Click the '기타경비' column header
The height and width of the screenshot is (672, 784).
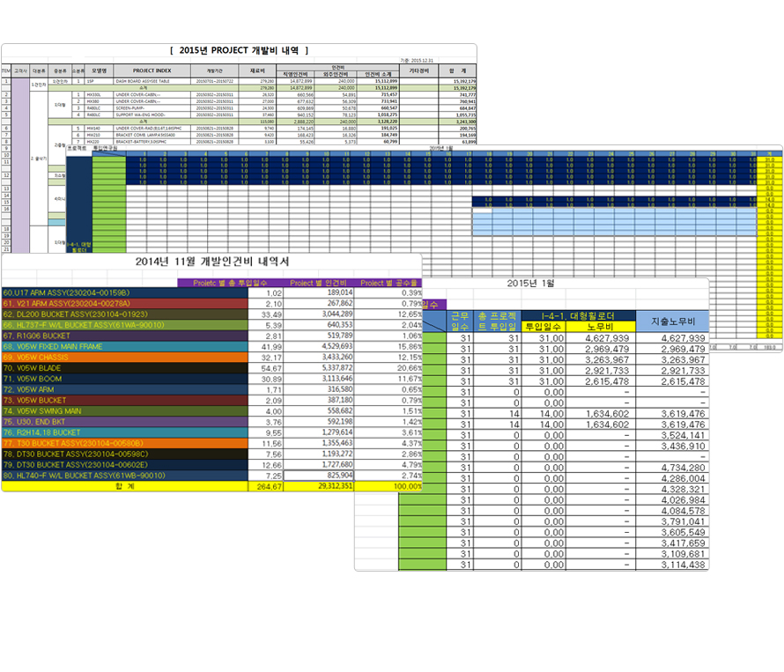[419, 71]
